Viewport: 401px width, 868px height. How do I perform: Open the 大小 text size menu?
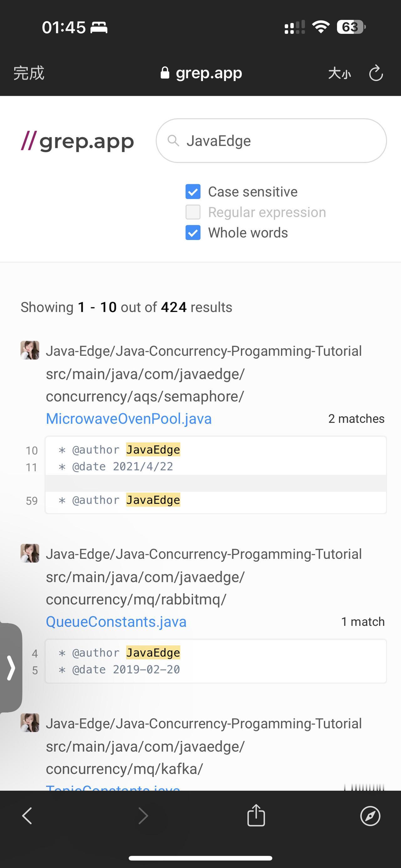339,73
